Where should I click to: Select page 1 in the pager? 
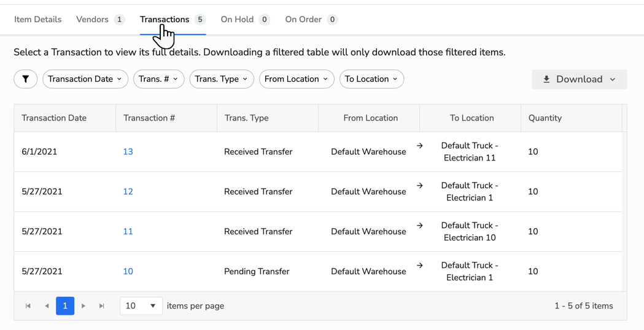[x=65, y=306]
